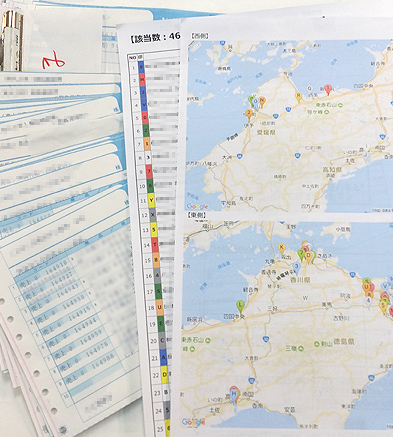Click the orange pin 2 near Matsuyama coast

point(249,114)
